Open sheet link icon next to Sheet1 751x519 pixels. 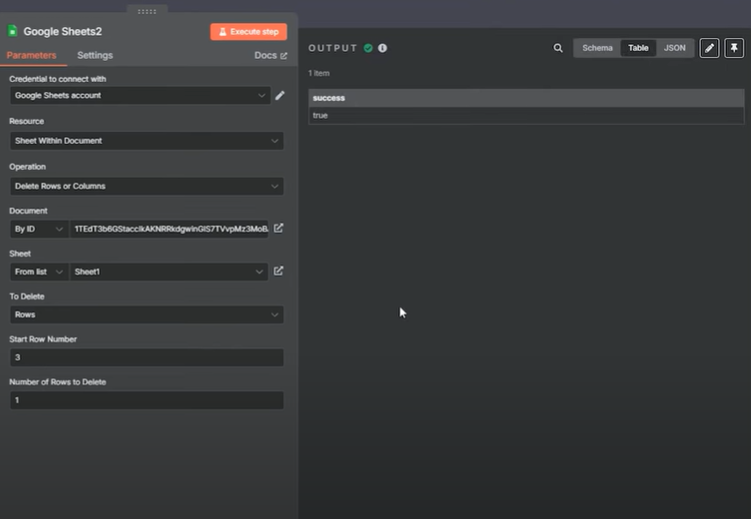[278, 271]
